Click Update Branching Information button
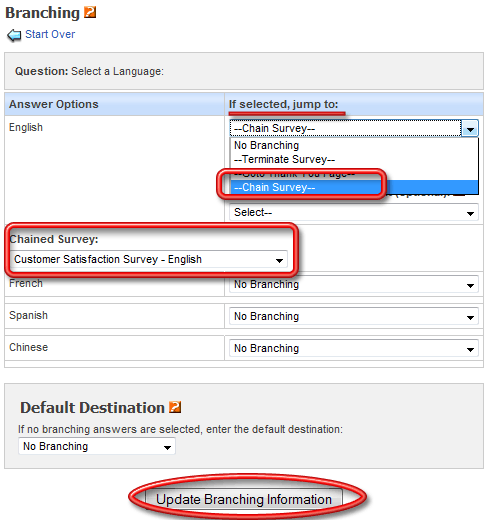The height and width of the screenshot is (520, 490). click(244, 499)
